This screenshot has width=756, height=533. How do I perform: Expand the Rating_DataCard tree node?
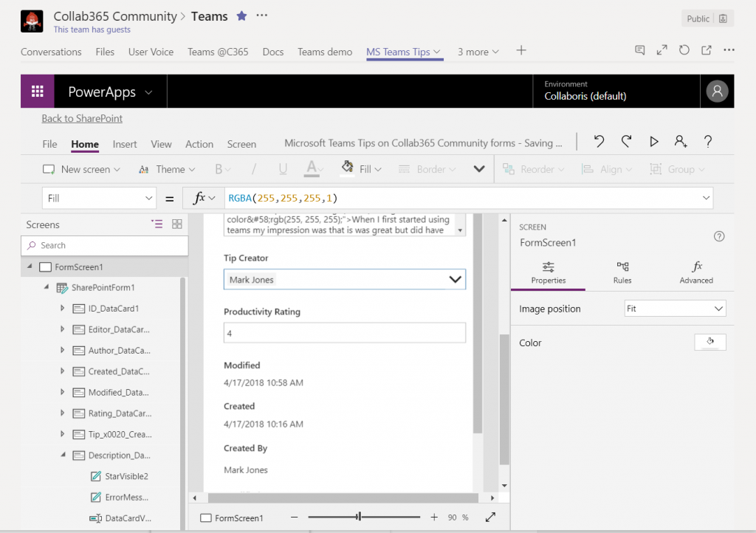pos(62,413)
